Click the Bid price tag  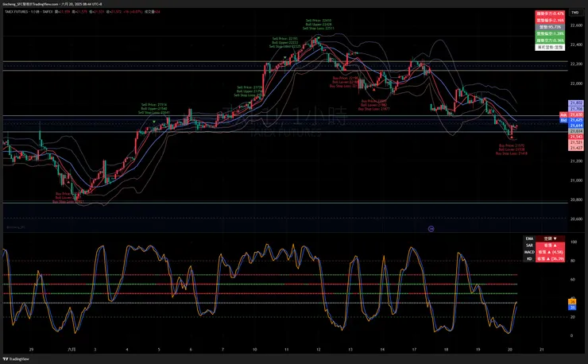tap(563, 120)
